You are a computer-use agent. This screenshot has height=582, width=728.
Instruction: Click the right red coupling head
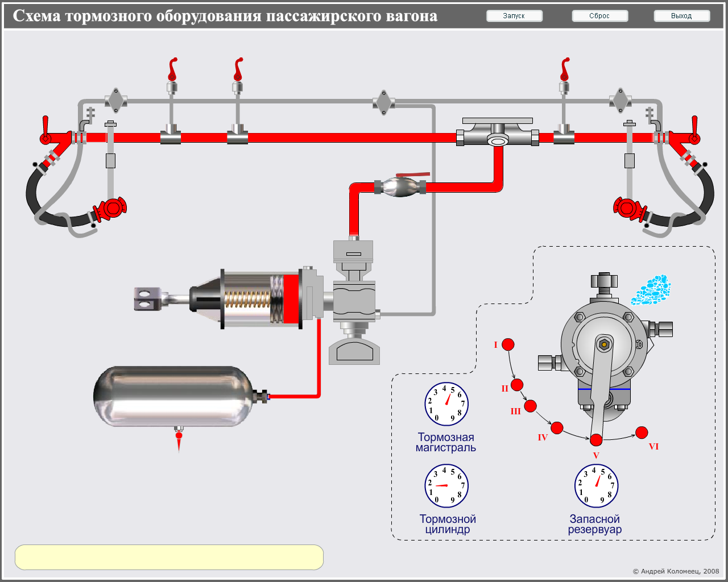tap(630, 209)
